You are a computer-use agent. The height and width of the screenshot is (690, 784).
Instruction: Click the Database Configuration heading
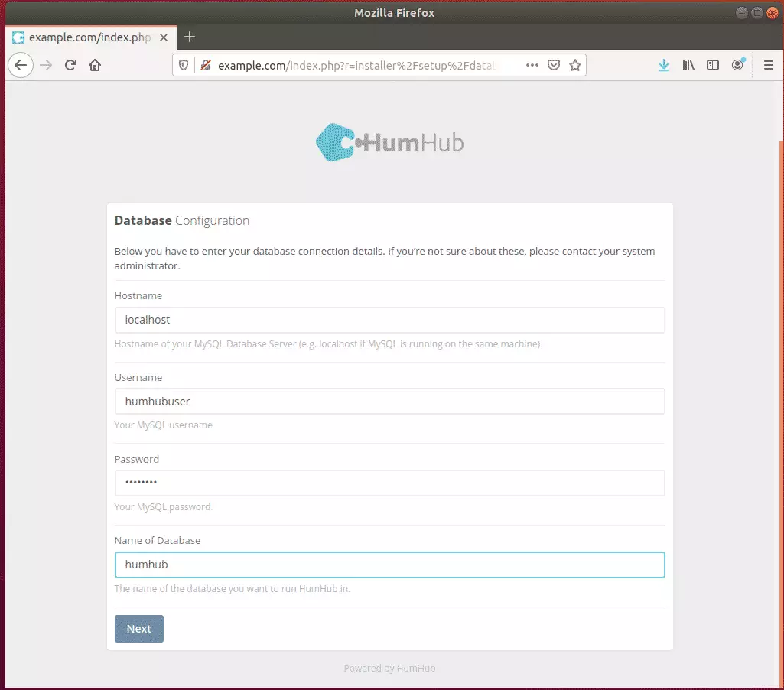[x=182, y=220]
